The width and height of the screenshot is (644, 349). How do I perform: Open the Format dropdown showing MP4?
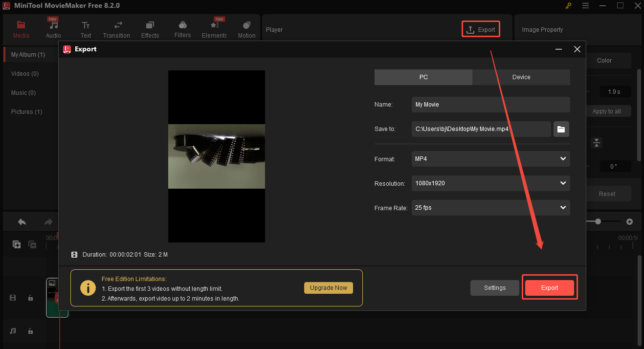(x=491, y=159)
